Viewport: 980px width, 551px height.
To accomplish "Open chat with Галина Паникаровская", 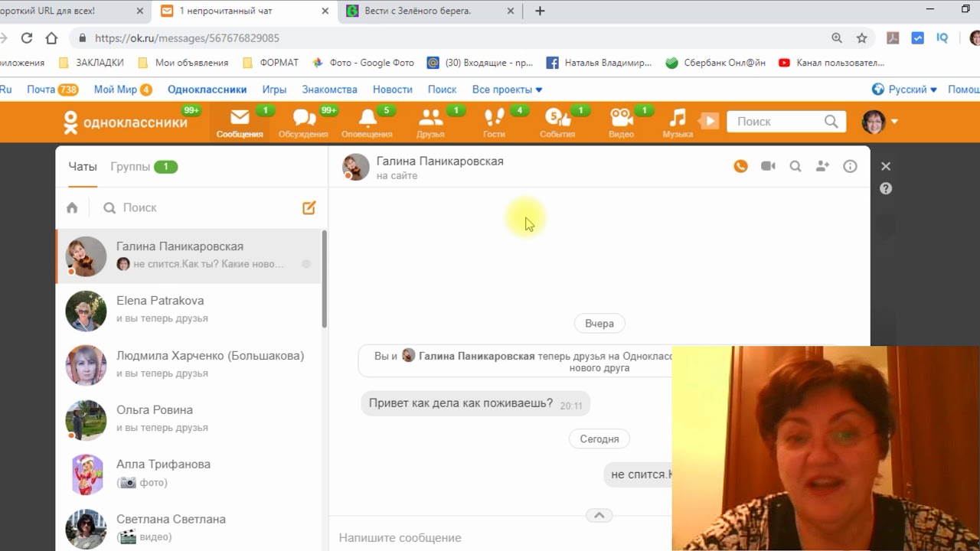I will click(188, 256).
